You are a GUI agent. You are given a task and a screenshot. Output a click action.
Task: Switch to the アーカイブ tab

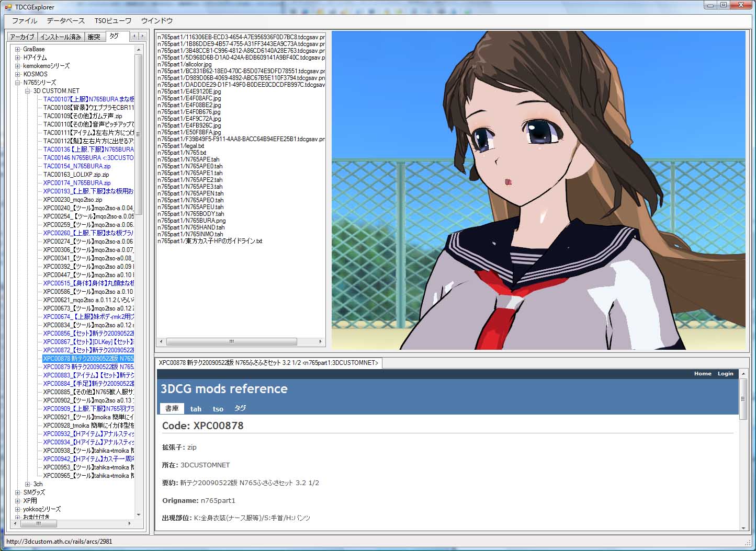point(22,37)
